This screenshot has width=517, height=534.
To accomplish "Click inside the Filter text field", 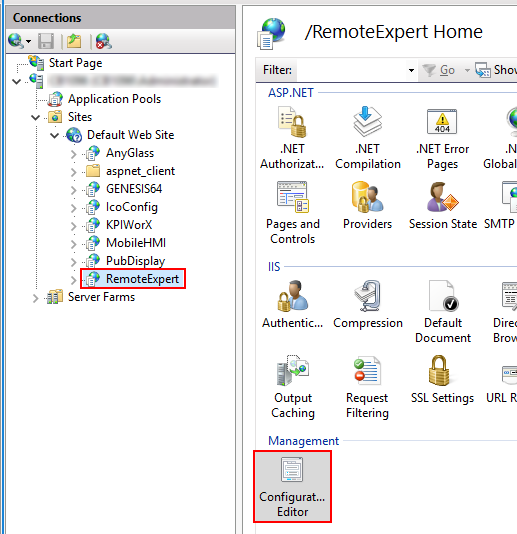I will pos(351,70).
